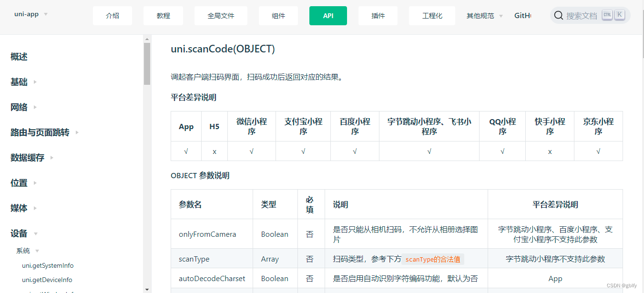This screenshot has width=644, height=293.
Task: Click the 字节跳动小程序、飞书小程序 column header
Action: coord(429,126)
